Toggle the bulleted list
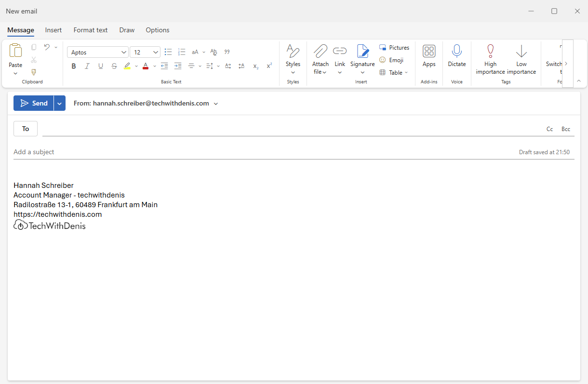The width and height of the screenshot is (588, 384). coord(168,52)
